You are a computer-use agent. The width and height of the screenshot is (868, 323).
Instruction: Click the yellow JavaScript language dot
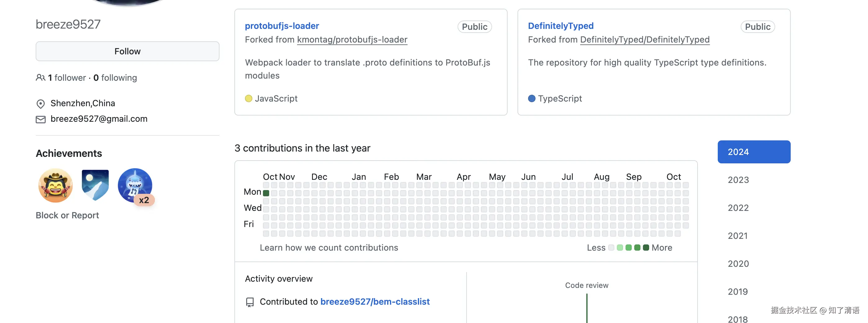[x=249, y=98]
